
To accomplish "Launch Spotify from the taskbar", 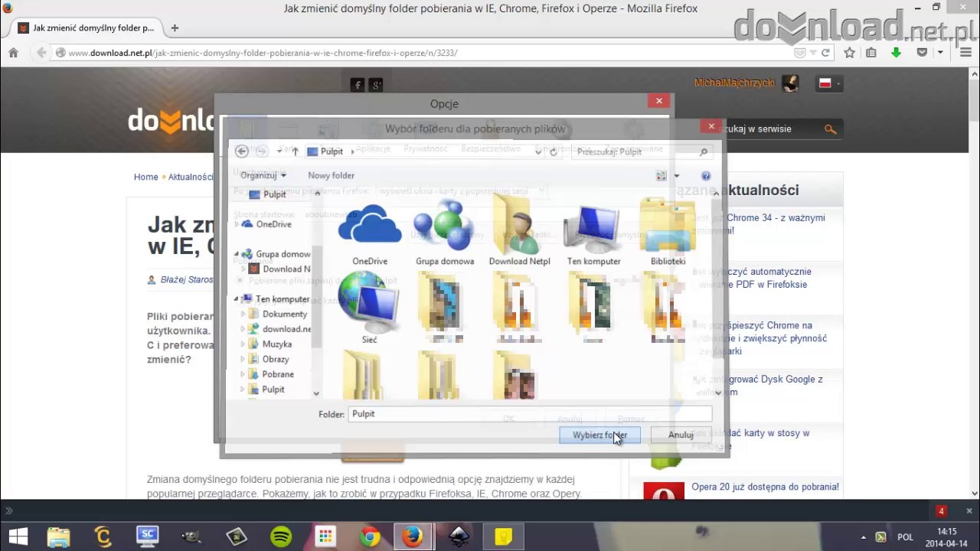I will (281, 536).
